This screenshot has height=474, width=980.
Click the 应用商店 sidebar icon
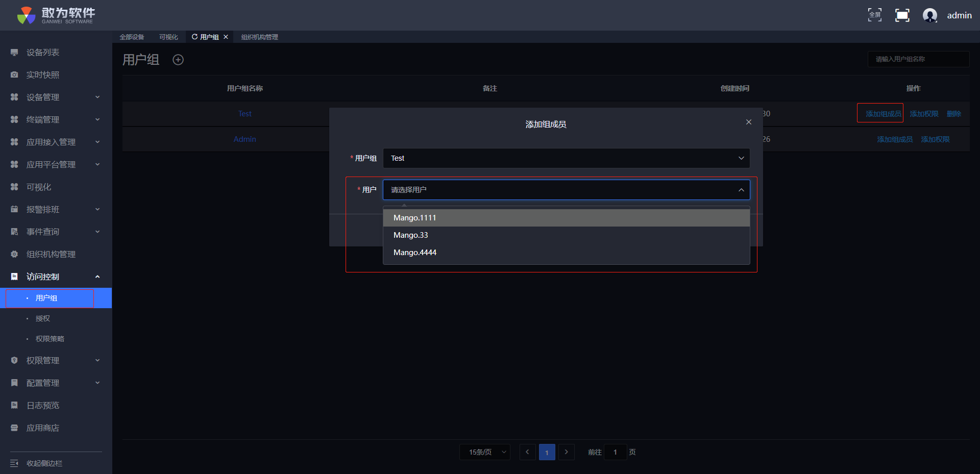14,428
